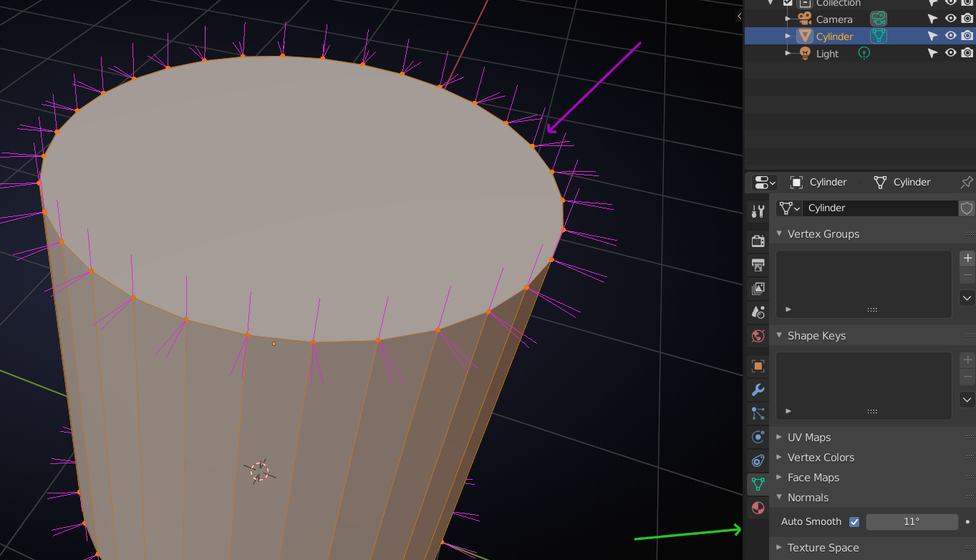Open the Particle properties tab
976x560 pixels.
pyautogui.click(x=758, y=413)
